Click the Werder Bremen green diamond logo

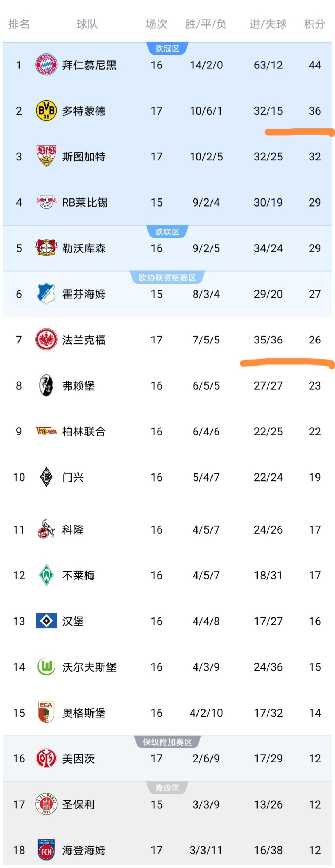tap(46, 575)
